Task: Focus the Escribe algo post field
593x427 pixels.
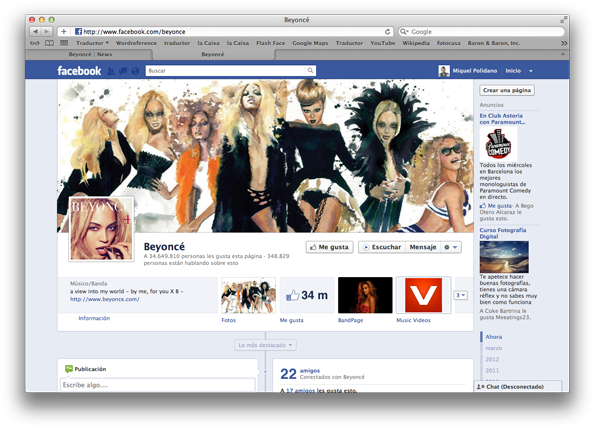Action: [x=157, y=385]
